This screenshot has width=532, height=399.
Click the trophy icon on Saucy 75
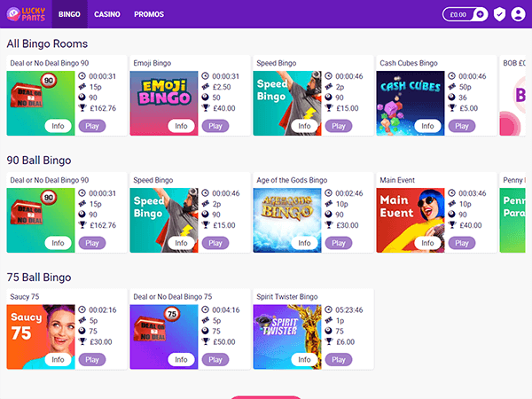tap(82, 341)
